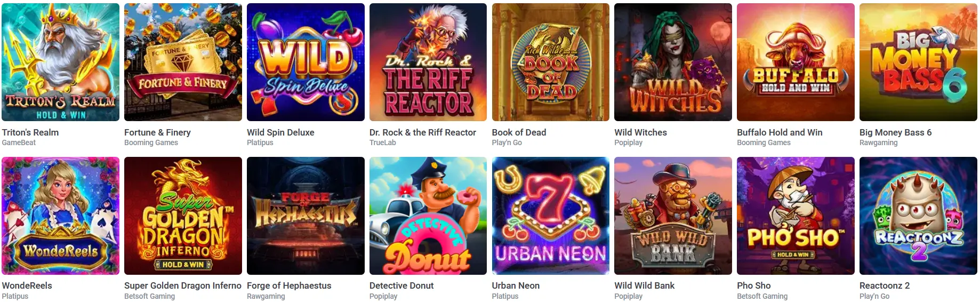Select the Wild Spin Deluxe game tile
This screenshot has height=302, width=980.
(306, 62)
